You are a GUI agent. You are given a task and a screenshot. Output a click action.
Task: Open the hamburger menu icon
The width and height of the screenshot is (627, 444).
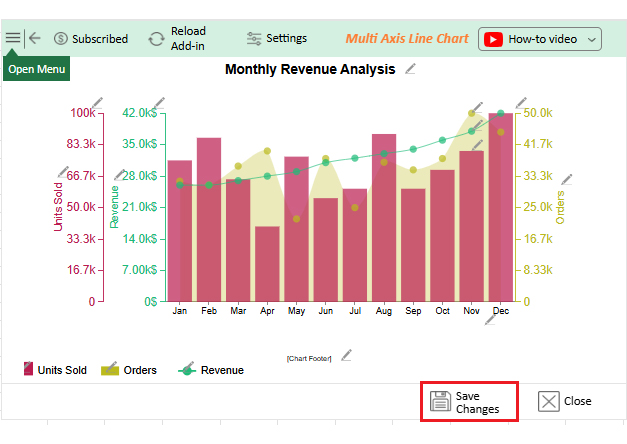click(12, 38)
